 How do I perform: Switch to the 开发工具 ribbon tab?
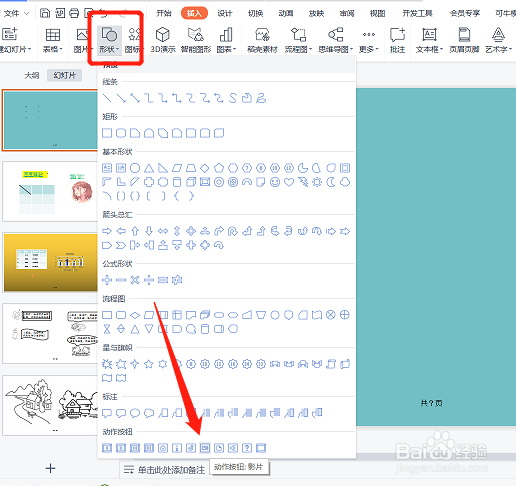pos(417,13)
